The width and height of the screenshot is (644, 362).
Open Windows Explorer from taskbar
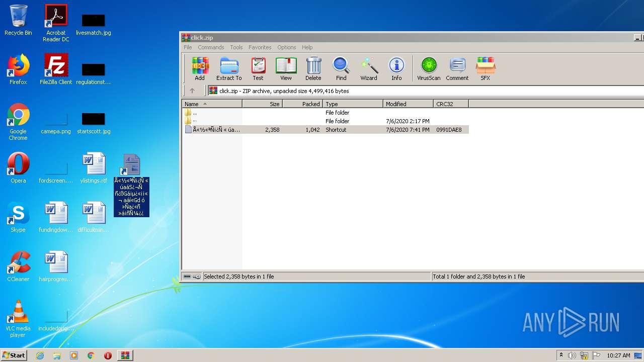57,355
